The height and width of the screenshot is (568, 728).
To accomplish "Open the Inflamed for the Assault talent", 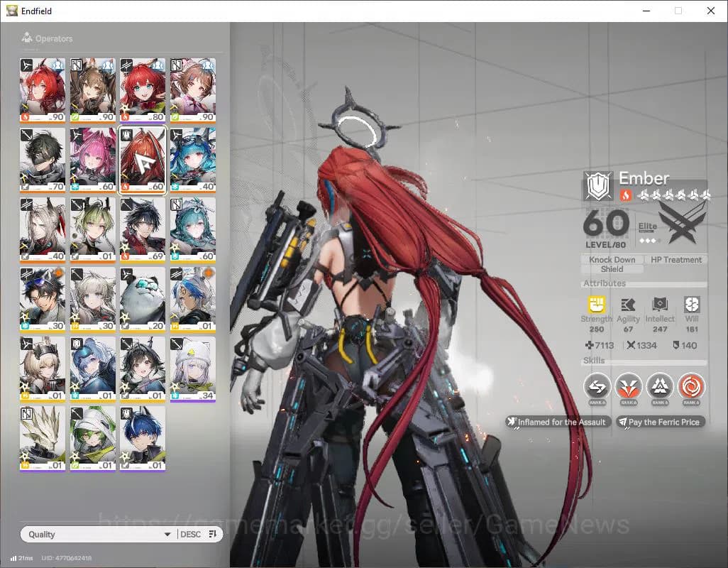I will (558, 422).
